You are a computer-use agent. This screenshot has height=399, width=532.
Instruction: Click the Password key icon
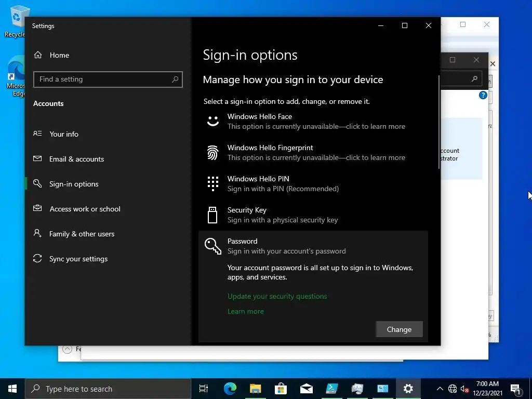(212, 246)
